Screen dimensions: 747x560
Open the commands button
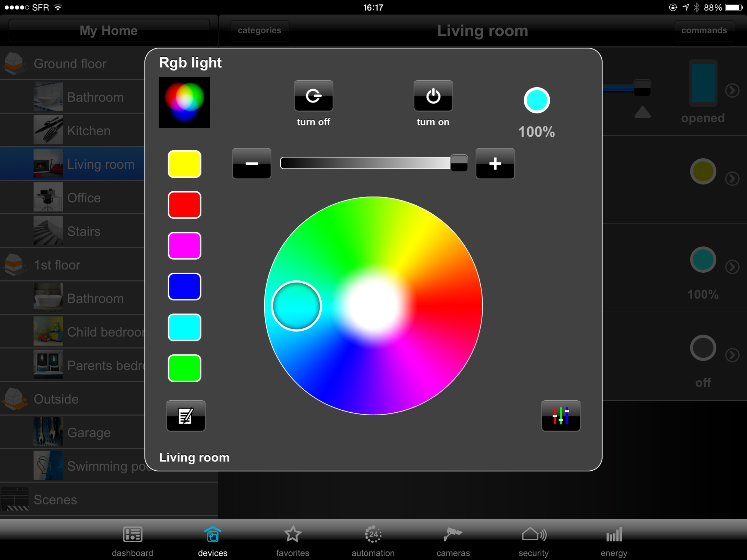click(704, 30)
